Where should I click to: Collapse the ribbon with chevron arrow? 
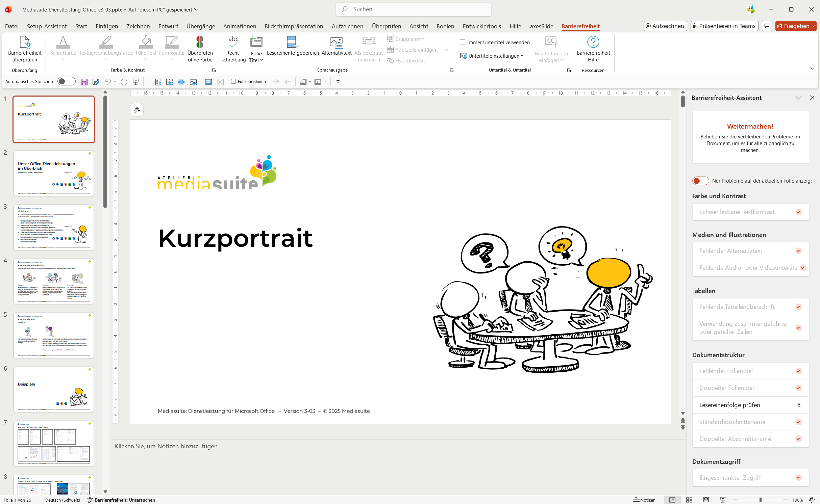pos(812,69)
